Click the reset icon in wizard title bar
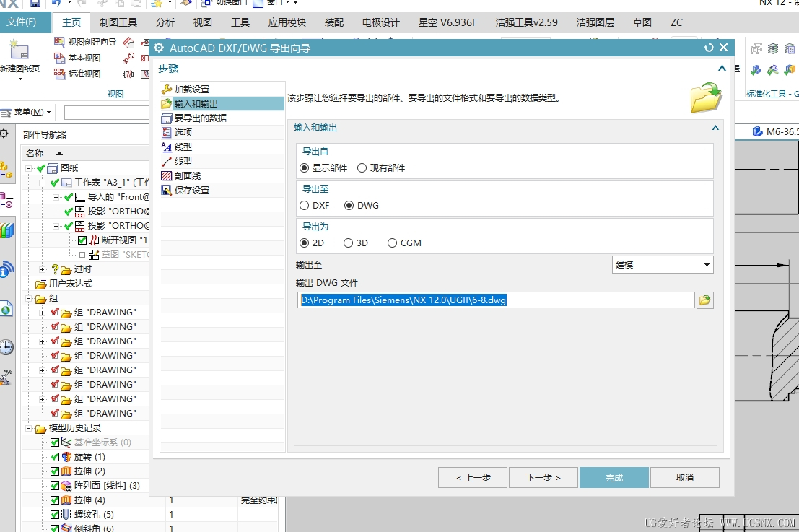The width and height of the screenshot is (799, 532). (x=709, y=48)
